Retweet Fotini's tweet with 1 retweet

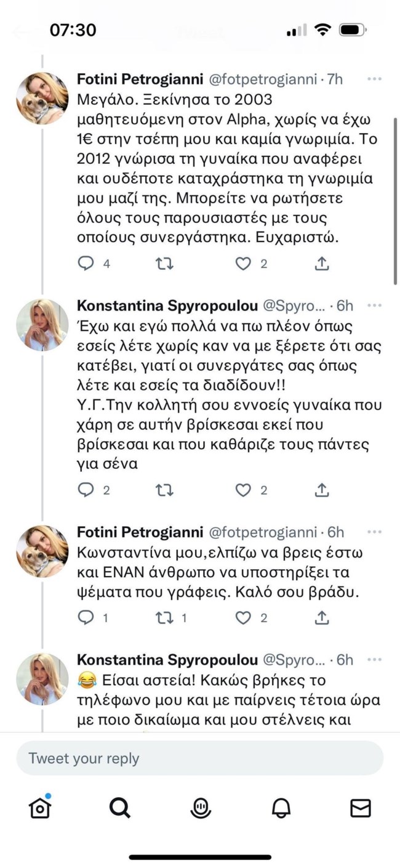[x=164, y=617]
